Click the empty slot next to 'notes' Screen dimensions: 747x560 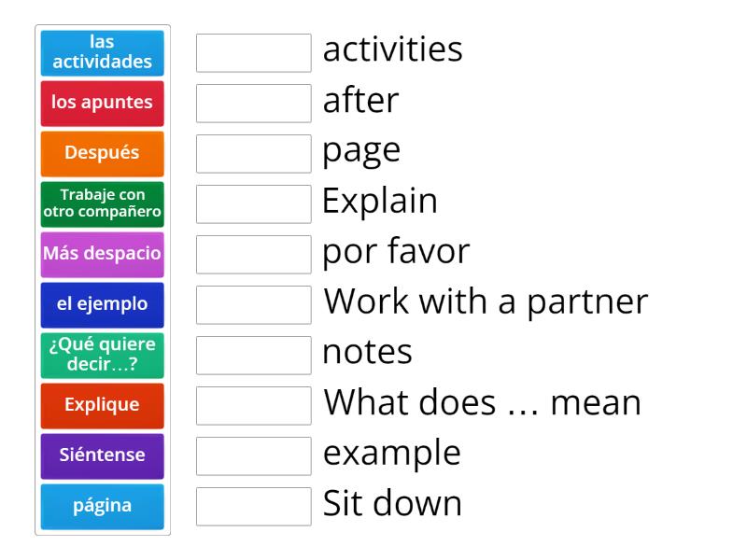(254, 355)
